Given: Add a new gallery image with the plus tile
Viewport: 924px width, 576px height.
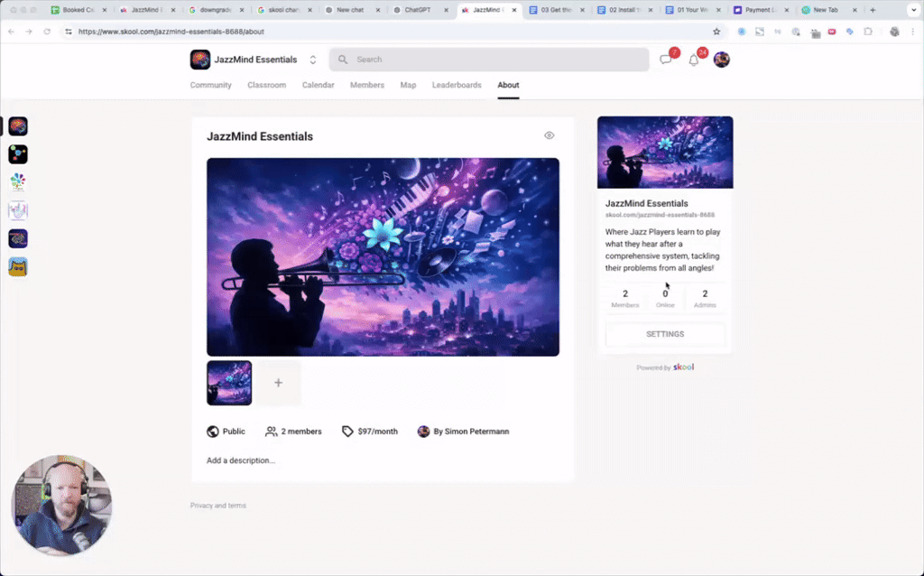Looking at the screenshot, I should pyautogui.click(x=278, y=383).
